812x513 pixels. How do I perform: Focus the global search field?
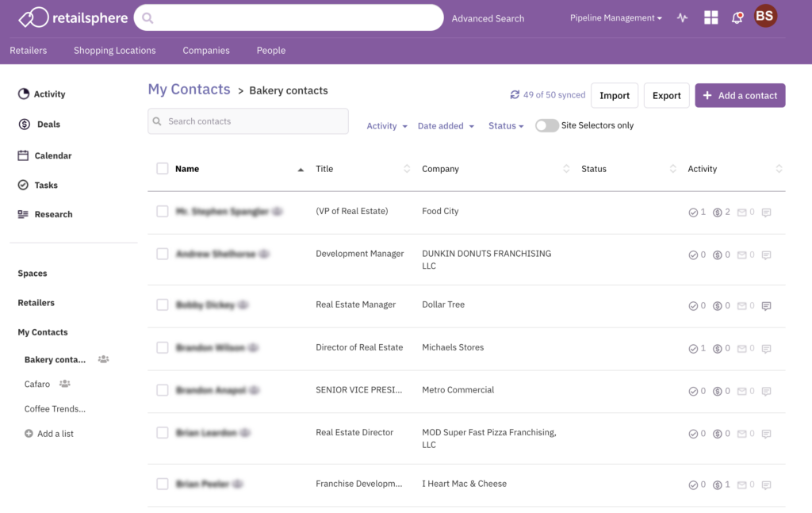(289, 17)
